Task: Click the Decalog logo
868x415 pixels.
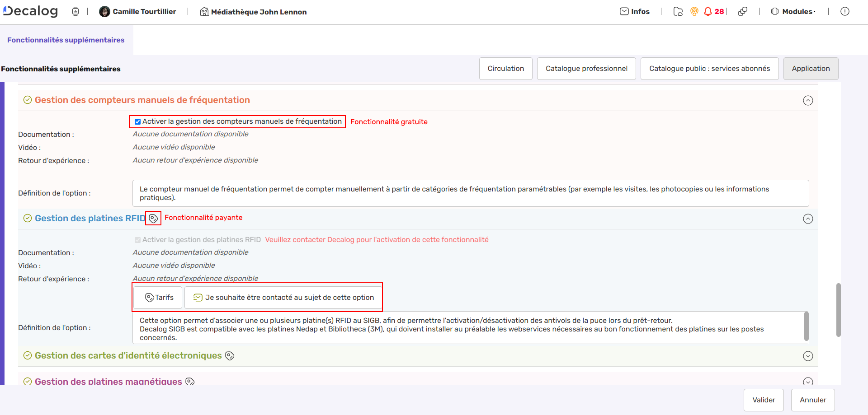Action: coord(31,11)
